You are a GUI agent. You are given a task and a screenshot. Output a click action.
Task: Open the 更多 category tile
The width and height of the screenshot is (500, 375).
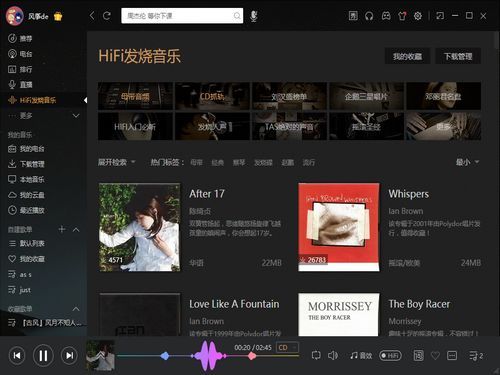click(x=443, y=126)
